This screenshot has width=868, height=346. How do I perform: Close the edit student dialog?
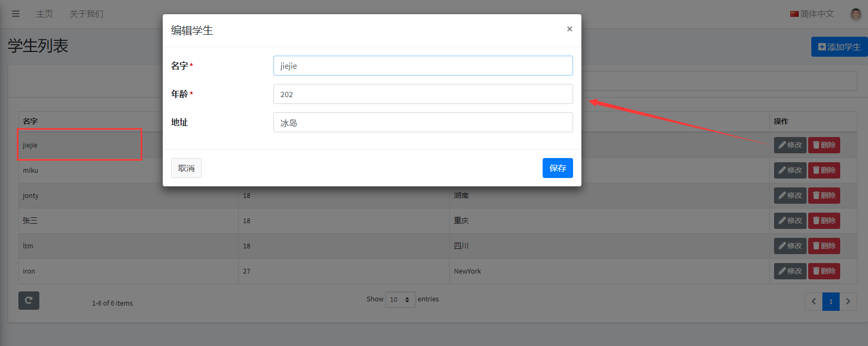pos(569,29)
